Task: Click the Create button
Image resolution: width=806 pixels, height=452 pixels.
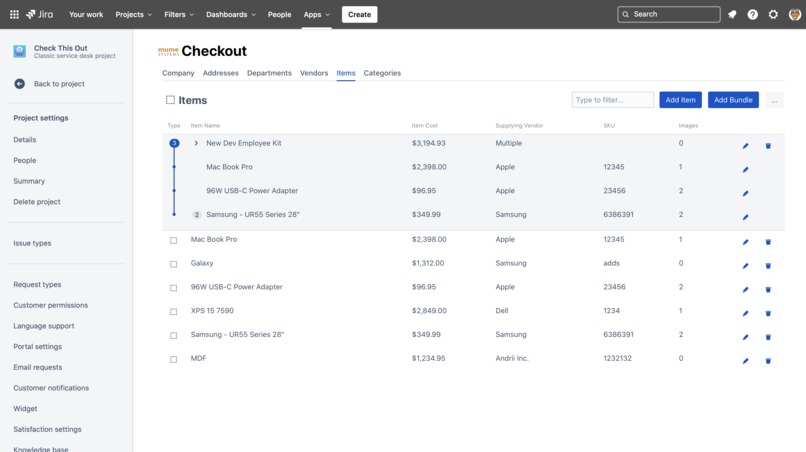Action: point(359,14)
